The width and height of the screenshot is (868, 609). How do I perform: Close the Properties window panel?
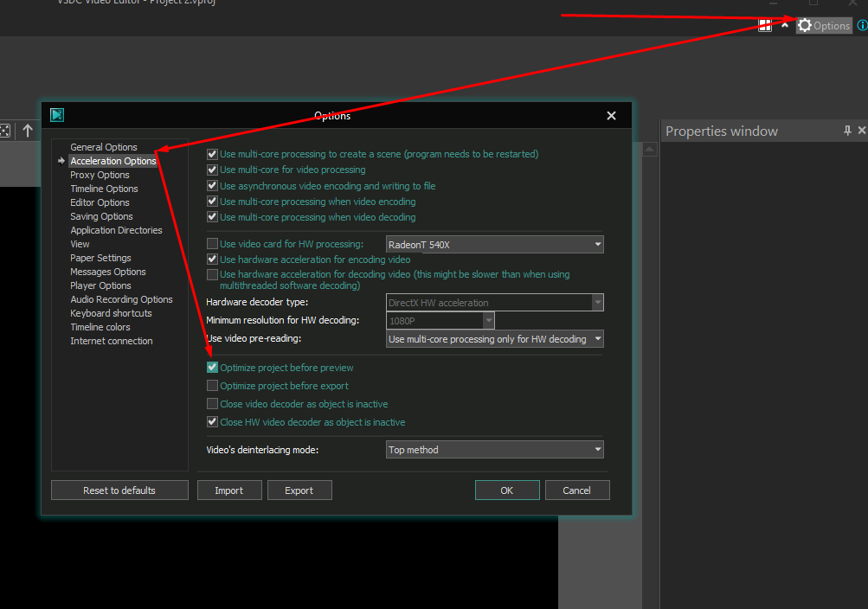(x=862, y=131)
